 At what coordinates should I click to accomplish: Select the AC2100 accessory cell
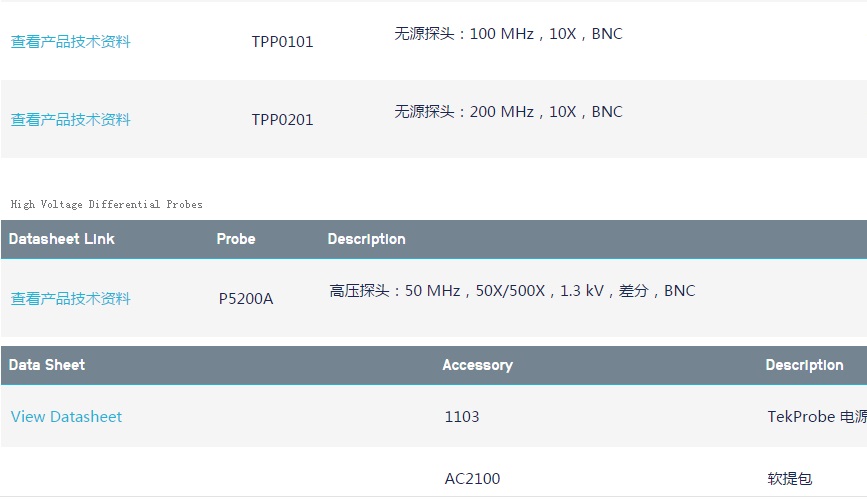tap(473, 479)
